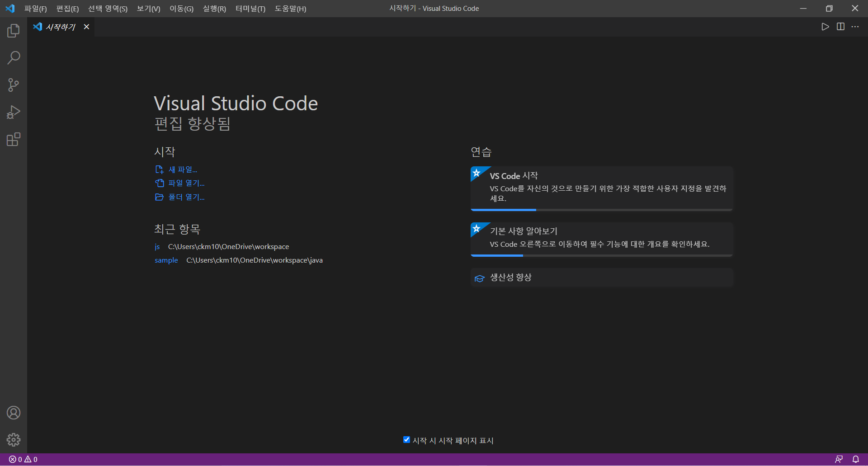Open the 보기(V) menu
Screen dimensions: 868x466
148,9
